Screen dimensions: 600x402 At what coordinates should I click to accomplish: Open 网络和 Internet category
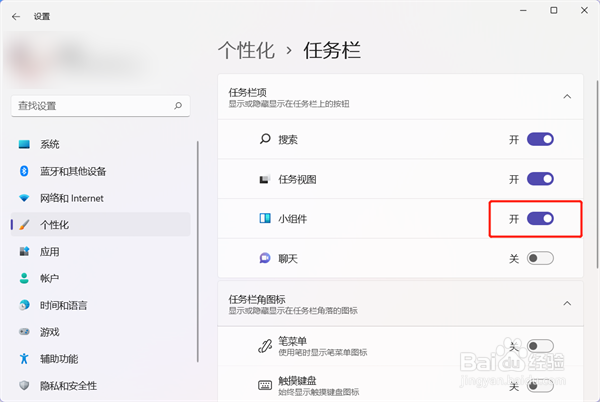[101, 198]
